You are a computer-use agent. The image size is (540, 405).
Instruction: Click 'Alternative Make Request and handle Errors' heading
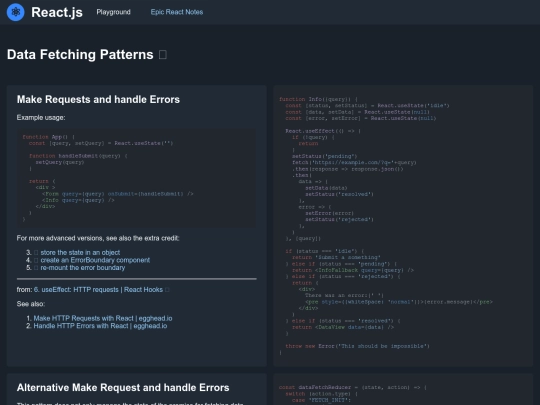coord(123,388)
